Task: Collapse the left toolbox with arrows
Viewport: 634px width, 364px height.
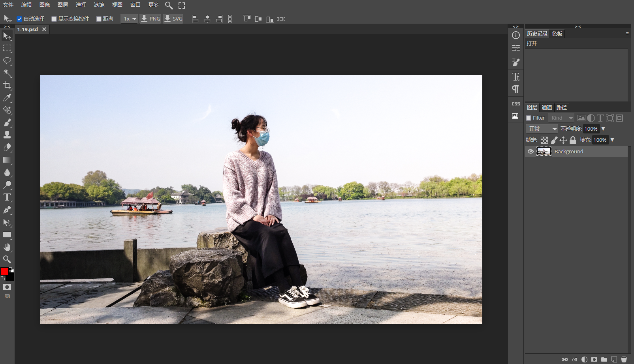Action: click(x=7, y=26)
